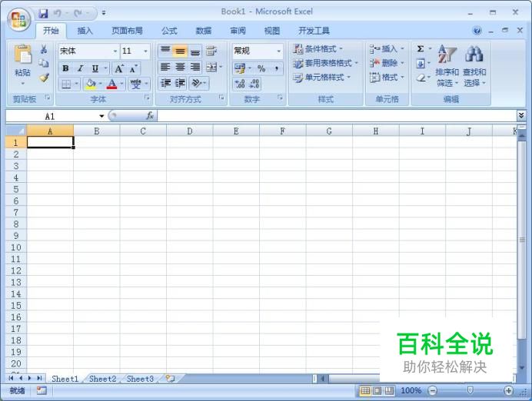Click the Increase Indent icon
The height and width of the screenshot is (401, 532).
180,83
